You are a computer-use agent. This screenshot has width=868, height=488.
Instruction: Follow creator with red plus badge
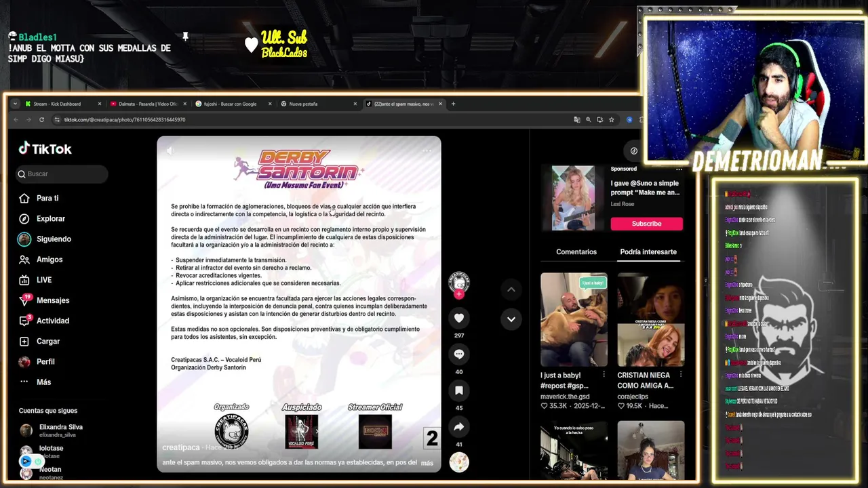click(x=459, y=295)
